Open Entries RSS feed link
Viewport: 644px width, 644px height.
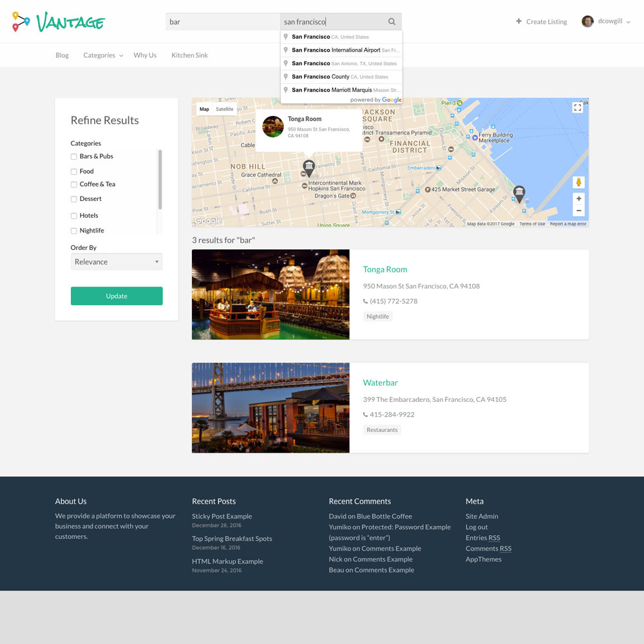(x=482, y=538)
